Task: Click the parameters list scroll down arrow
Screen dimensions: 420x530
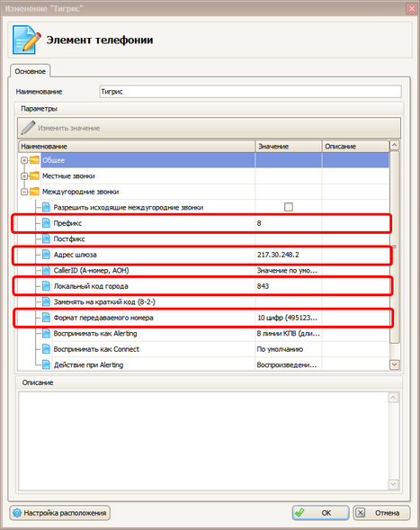Action: pyautogui.click(x=394, y=364)
